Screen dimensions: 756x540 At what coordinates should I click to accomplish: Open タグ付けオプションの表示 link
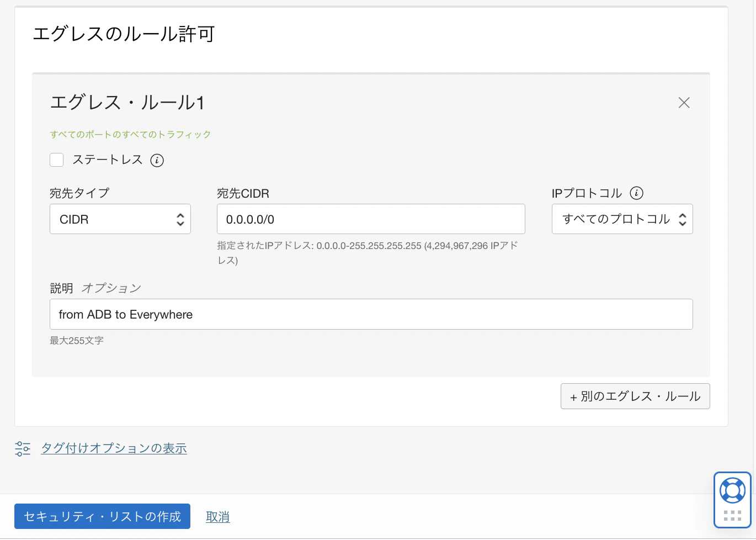click(114, 448)
